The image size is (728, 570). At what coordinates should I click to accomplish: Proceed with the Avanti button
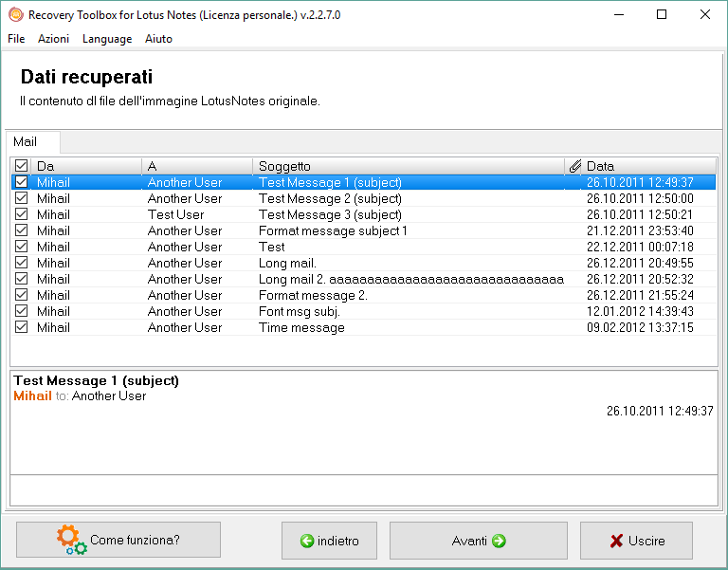pos(479,541)
